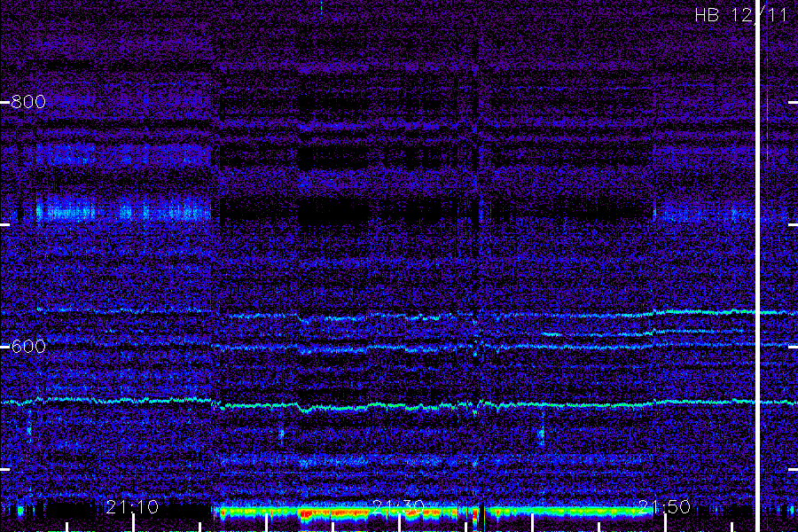Image resolution: width=798 pixels, height=532 pixels.
Task: Click the HB 12/11 date label
Action: tap(741, 15)
